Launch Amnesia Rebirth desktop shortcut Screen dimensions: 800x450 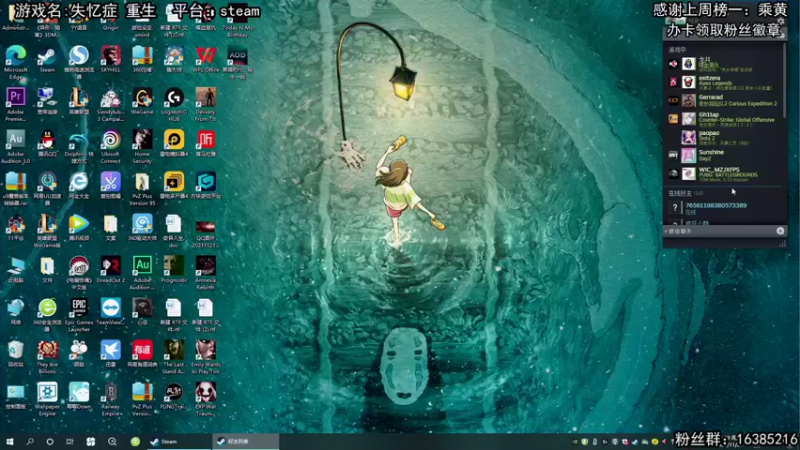tap(206, 272)
